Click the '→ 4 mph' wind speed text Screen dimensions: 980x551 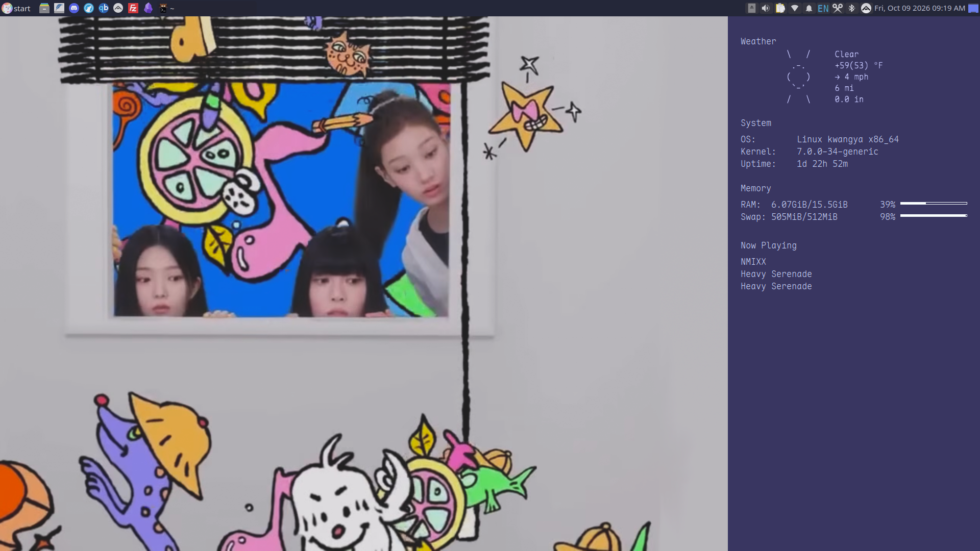(851, 77)
